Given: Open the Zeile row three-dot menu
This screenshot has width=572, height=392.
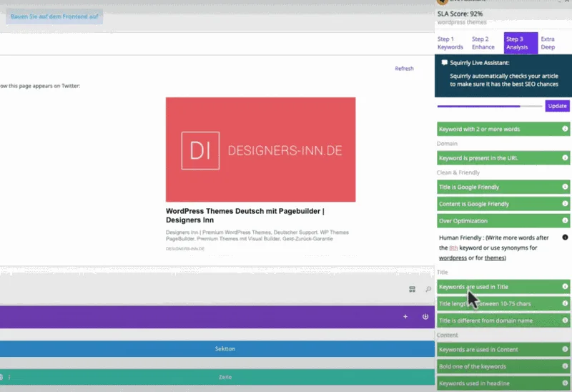Looking at the screenshot, I should coord(9,377).
